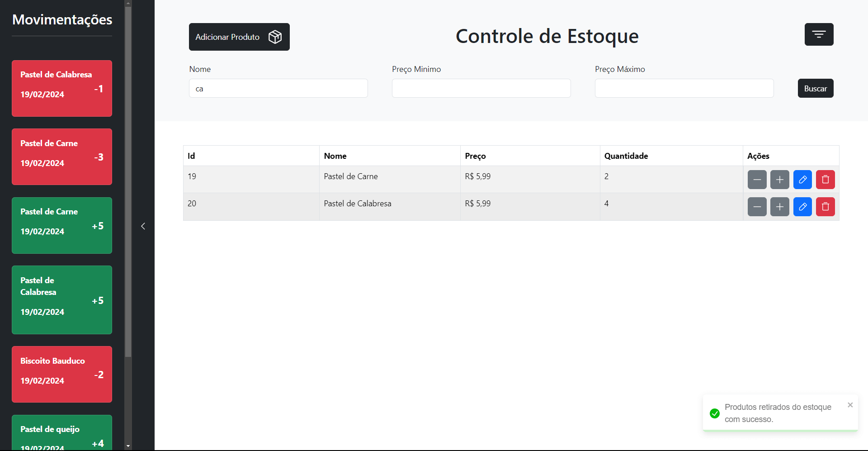
Task: Click the Controle de Estoque heading
Action: click(547, 36)
